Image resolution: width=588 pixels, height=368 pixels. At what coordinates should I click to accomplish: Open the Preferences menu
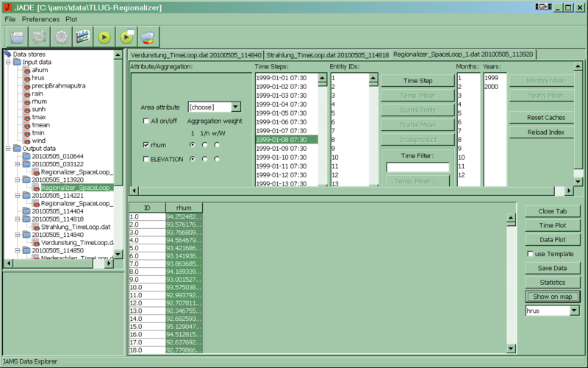tap(40, 18)
